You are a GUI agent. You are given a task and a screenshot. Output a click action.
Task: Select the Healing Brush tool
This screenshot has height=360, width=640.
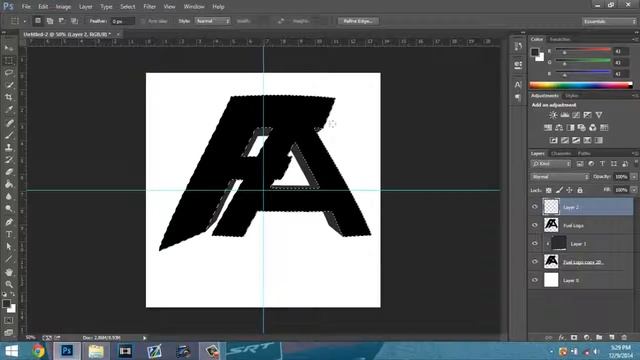9,123
